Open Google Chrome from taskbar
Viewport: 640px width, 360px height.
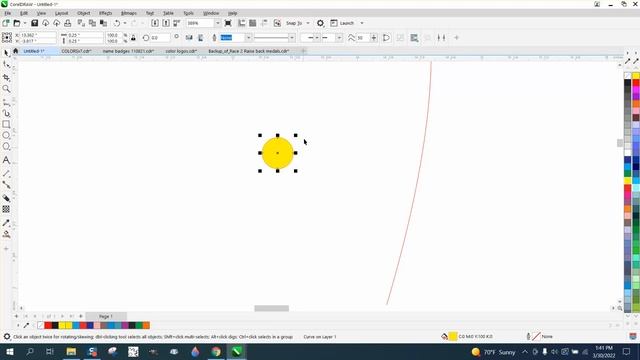pos(216,351)
